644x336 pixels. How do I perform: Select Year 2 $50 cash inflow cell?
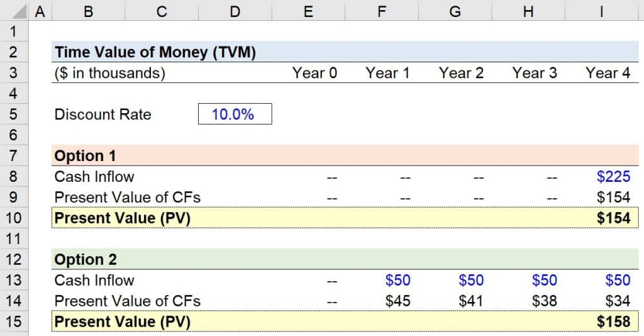click(x=471, y=280)
